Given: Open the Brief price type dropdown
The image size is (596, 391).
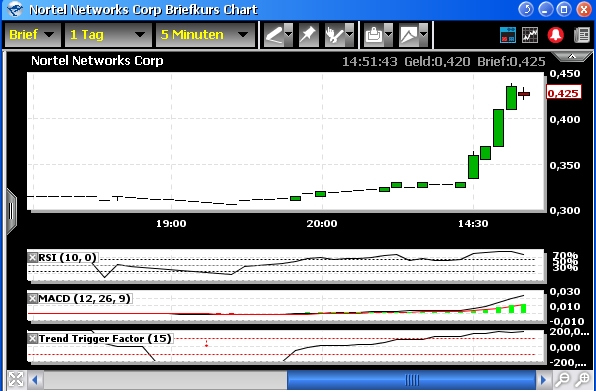Looking at the screenshot, I should click(x=33, y=35).
